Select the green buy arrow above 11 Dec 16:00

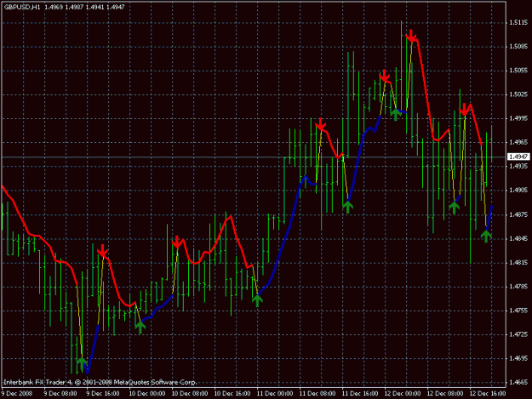click(347, 207)
